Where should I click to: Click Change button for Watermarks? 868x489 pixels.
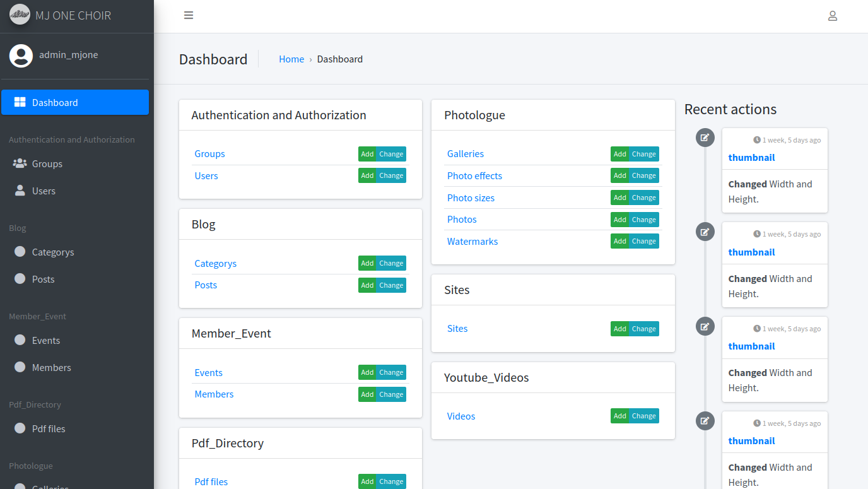tap(643, 242)
